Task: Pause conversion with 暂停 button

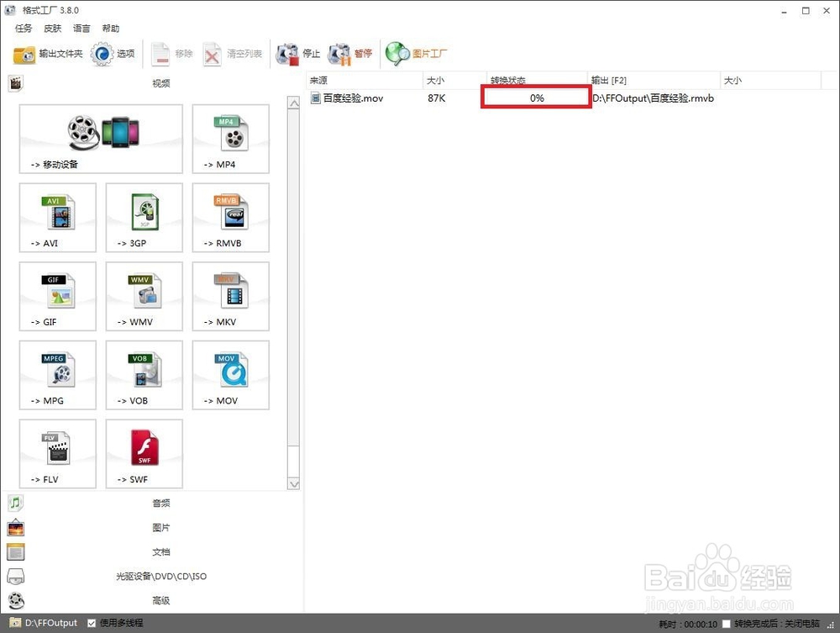Action: 350,54
